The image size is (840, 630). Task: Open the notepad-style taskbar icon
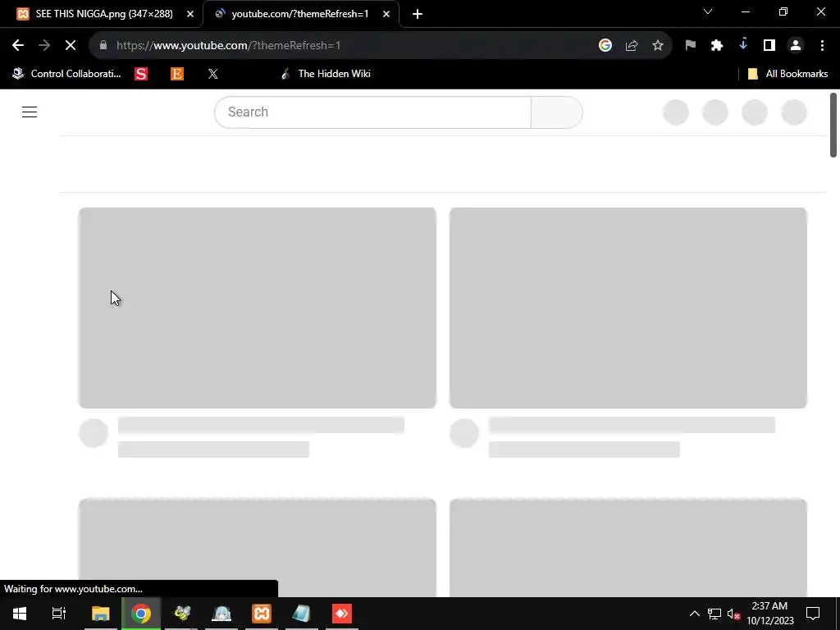point(301,614)
